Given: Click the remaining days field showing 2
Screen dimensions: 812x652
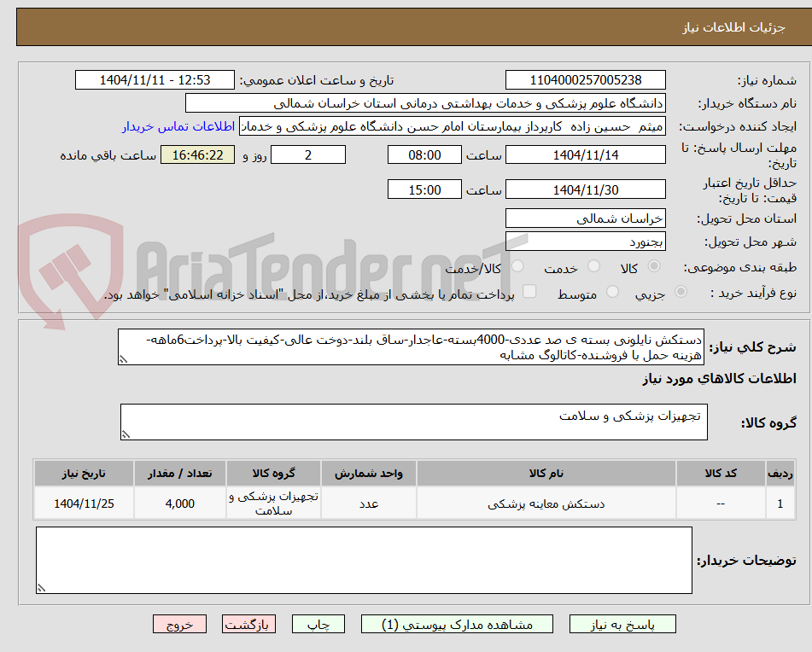Looking at the screenshot, I should (x=308, y=154).
